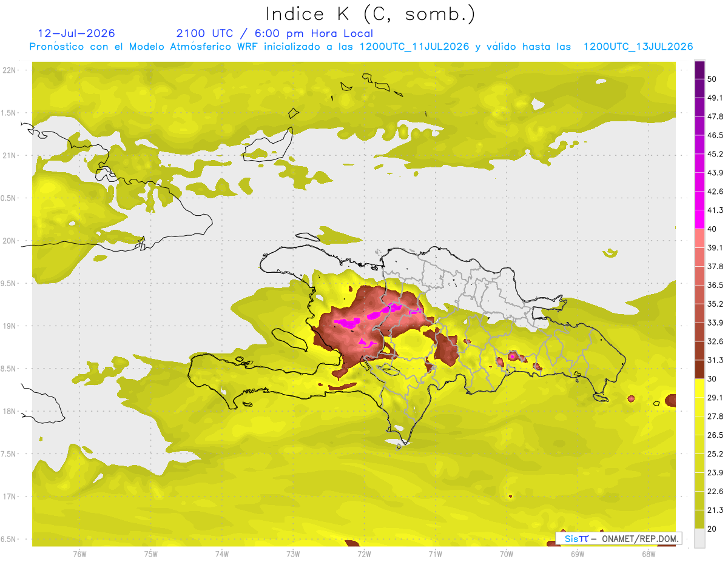Screen dimensions: 728x562
Task: Click the color scale value 46.5
Action: [715, 135]
